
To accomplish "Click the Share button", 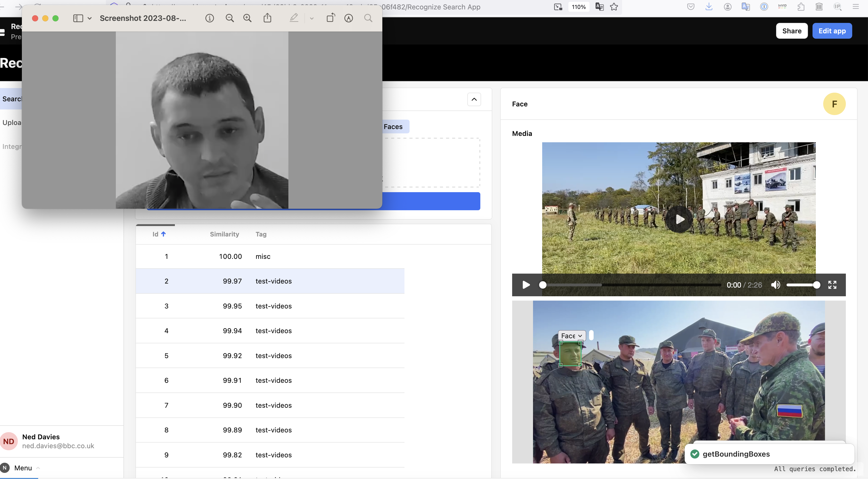I will tap(792, 31).
